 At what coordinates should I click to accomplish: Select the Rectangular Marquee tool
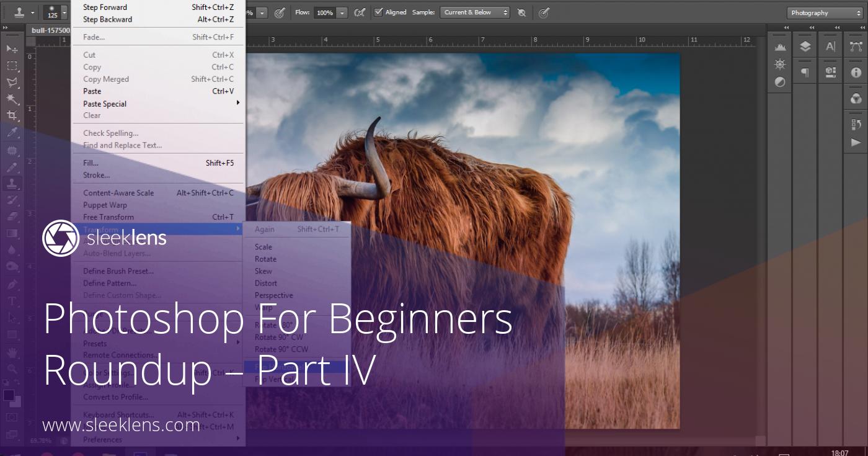click(x=12, y=65)
